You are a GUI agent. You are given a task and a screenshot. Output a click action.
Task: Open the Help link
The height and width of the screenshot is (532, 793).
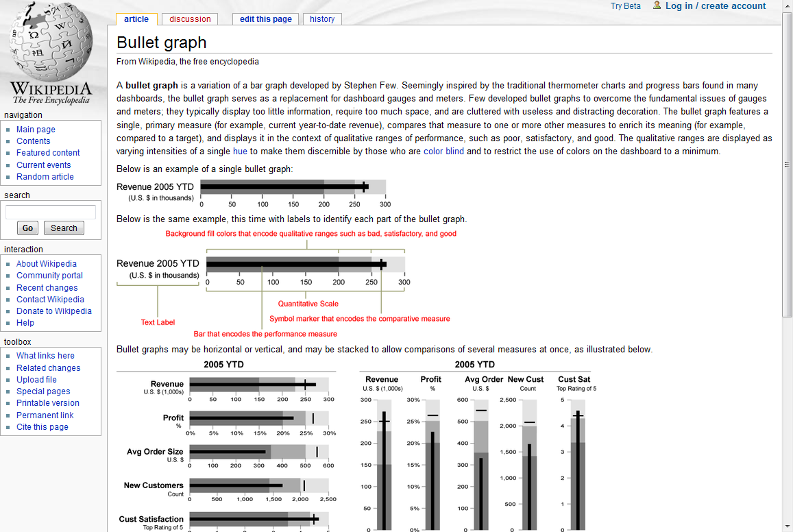[x=25, y=323]
